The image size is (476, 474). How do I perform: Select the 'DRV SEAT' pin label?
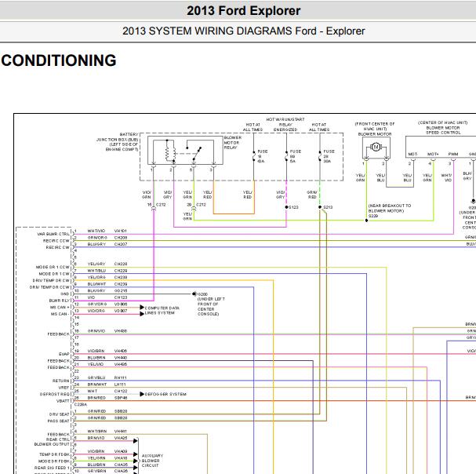[60, 414]
